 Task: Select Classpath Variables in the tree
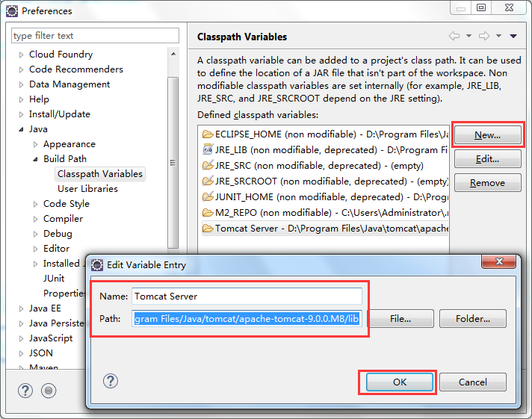[x=99, y=174]
